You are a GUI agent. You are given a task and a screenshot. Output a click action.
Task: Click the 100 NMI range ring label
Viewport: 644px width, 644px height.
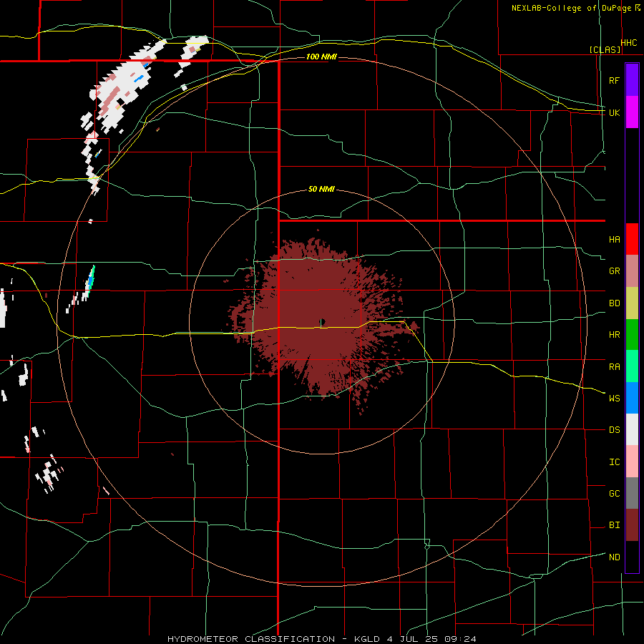pyautogui.click(x=321, y=57)
